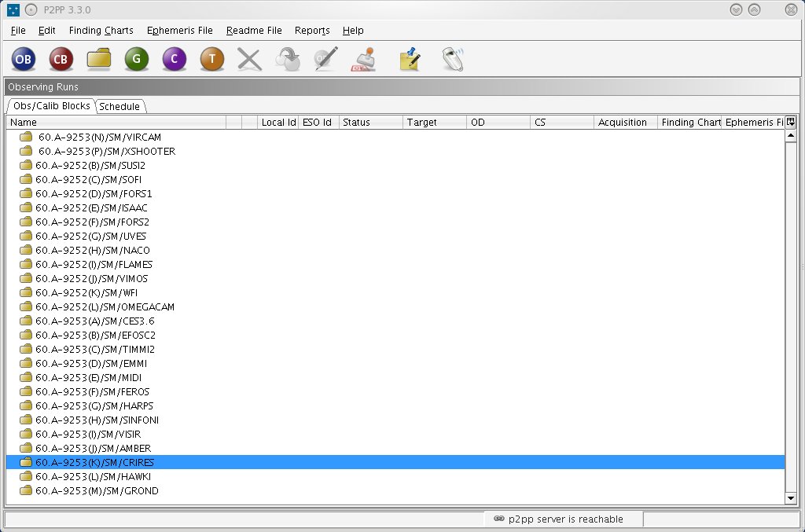Open the Edit menu
The height and width of the screenshot is (532, 805).
click(x=46, y=31)
